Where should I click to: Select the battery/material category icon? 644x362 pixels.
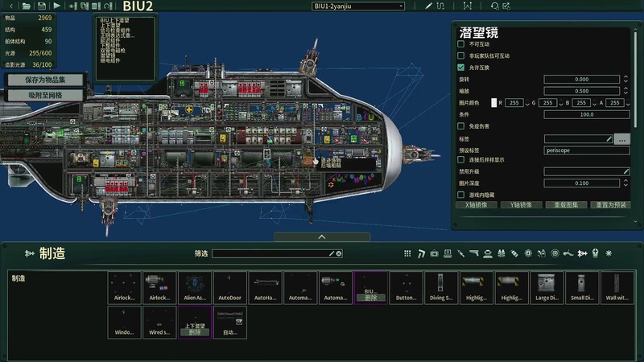(x=514, y=253)
